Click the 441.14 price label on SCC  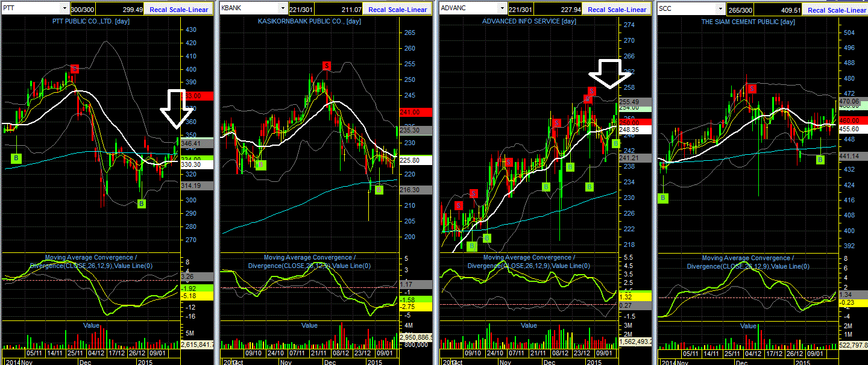(x=853, y=156)
